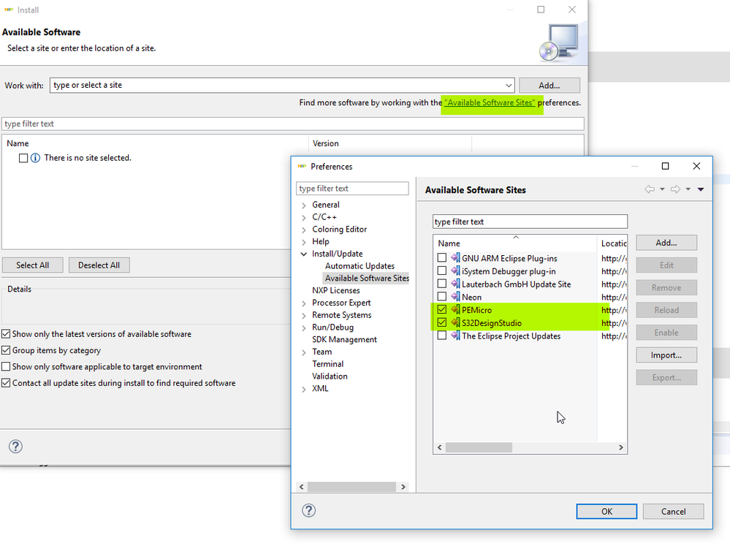Click Select All in Install window
Screen dimensions: 730x560
coord(33,265)
